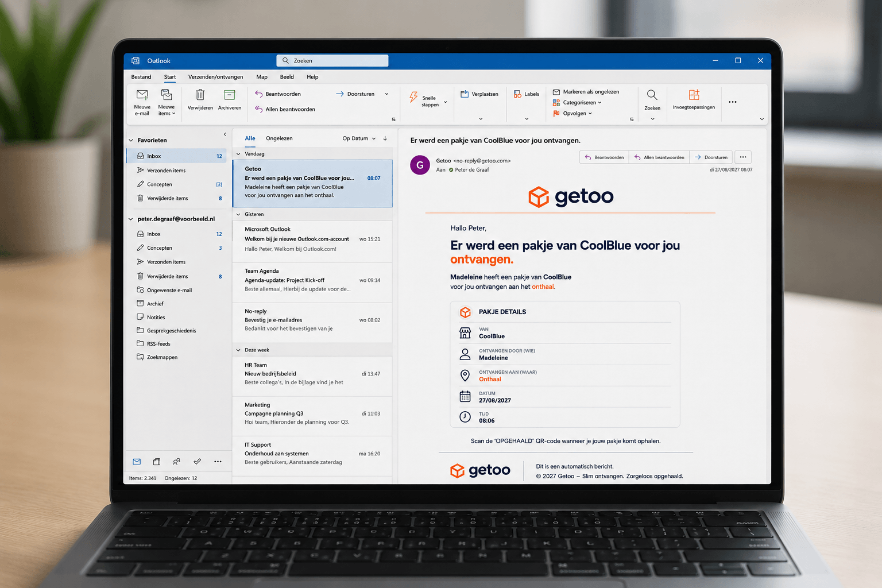This screenshot has width=882, height=588.
Task: Collapse the peter.degraaf@voorbeeld.nl account
Action: (x=131, y=219)
